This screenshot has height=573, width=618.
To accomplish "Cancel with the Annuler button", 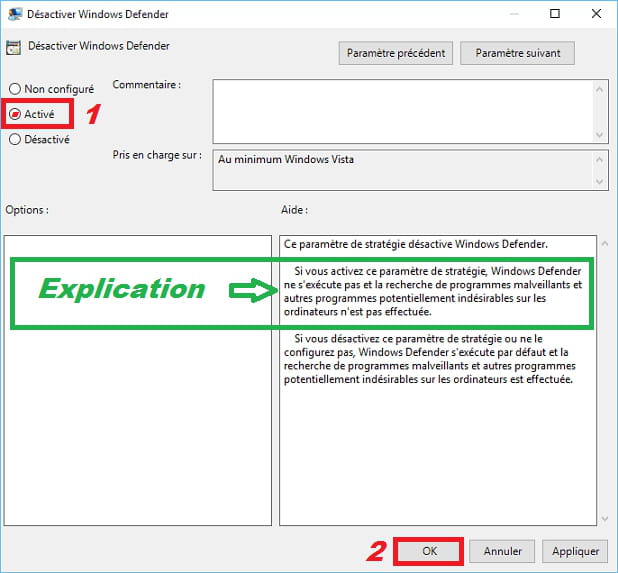I will pyautogui.click(x=502, y=551).
